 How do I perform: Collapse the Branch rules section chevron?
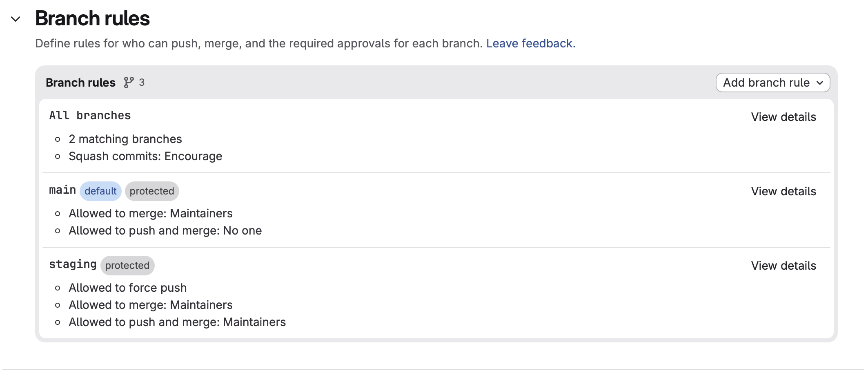pos(16,19)
